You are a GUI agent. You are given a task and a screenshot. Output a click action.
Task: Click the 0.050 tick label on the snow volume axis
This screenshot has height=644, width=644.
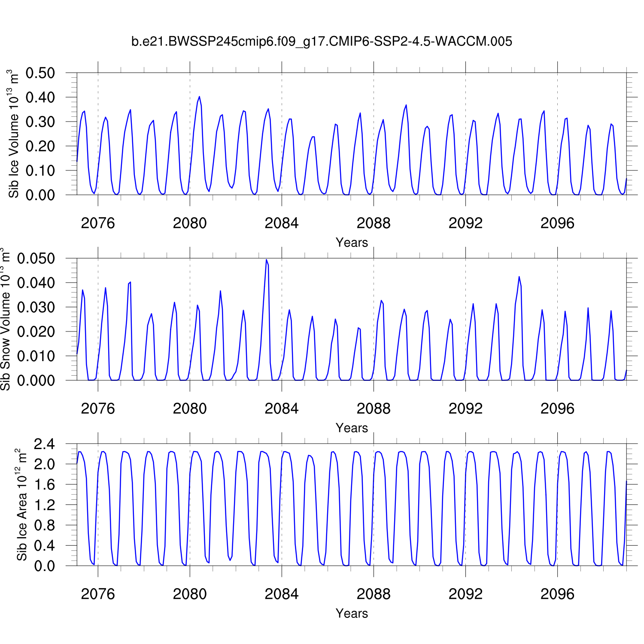pos(36,258)
